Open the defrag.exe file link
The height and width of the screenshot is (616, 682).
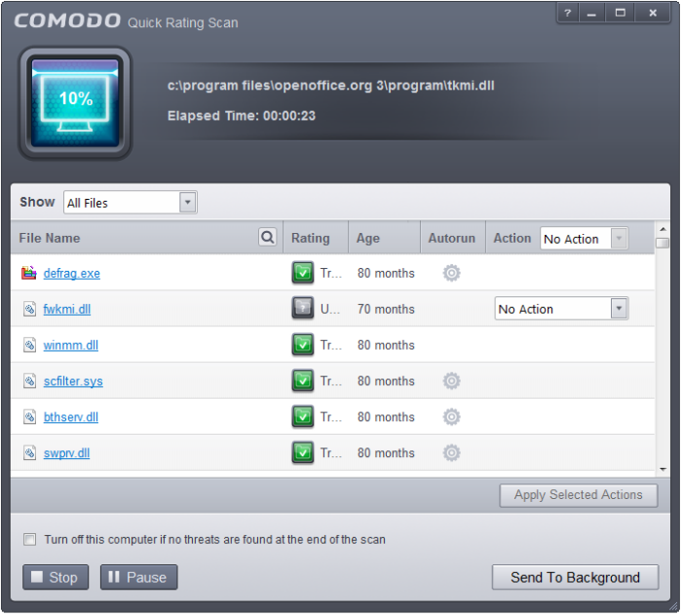coord(72,274)
